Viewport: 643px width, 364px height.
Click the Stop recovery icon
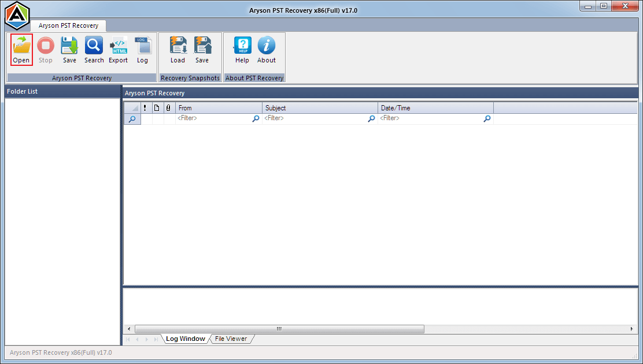[x=46, y=50]
